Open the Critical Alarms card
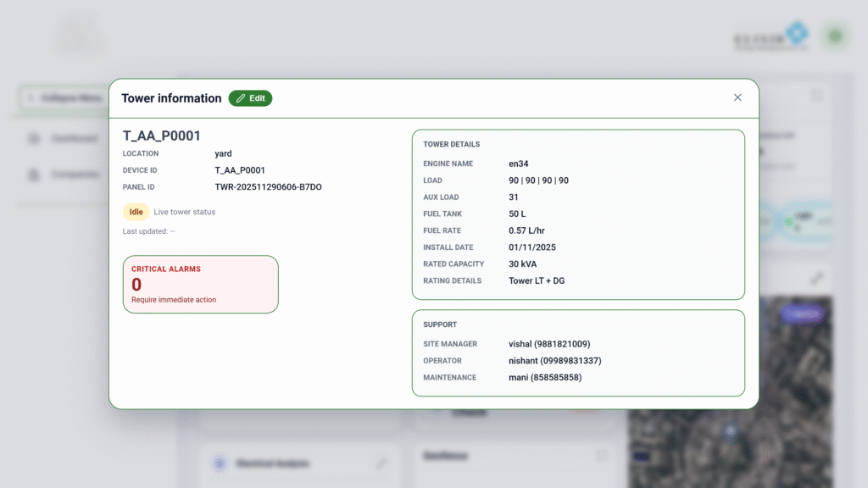Viewport: 868px width, 488px height. click(x=200, y=285)
